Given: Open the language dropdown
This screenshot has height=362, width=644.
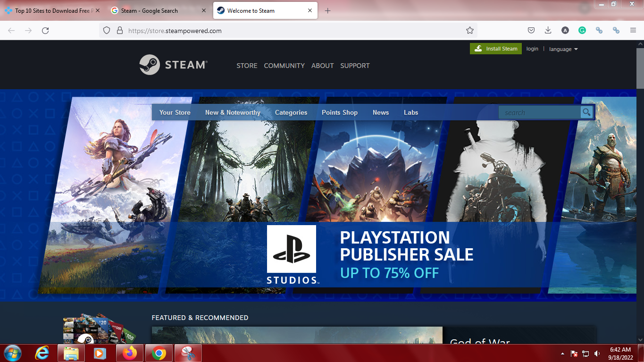Looking at the screenshot, I should (563, 49).
